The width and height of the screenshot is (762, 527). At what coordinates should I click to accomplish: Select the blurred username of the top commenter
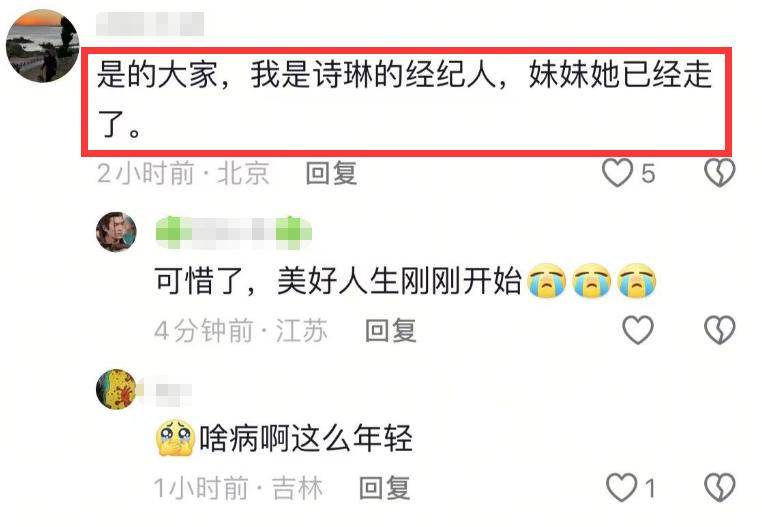pyautogui.click(x=150, y=24)
